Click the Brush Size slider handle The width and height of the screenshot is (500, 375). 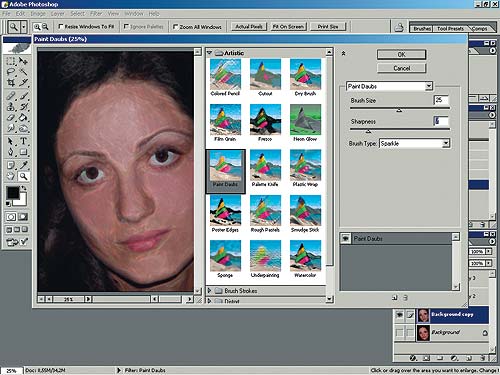coord(399,110)
